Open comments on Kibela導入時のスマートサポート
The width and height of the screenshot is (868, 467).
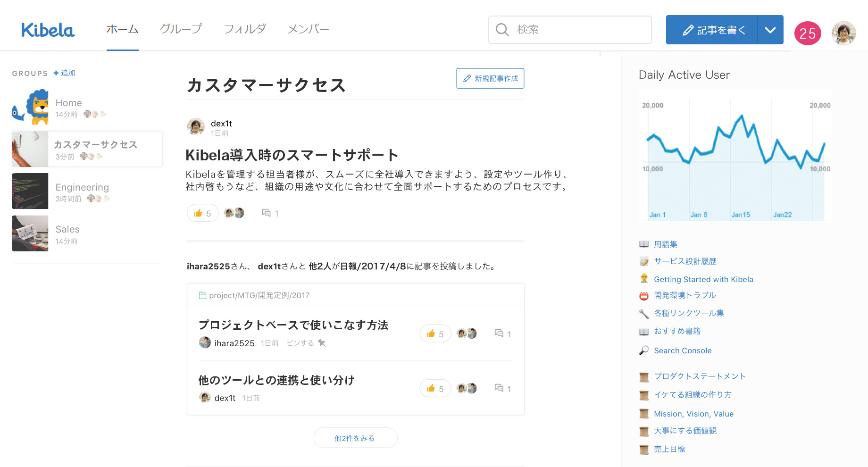point(270,213)
